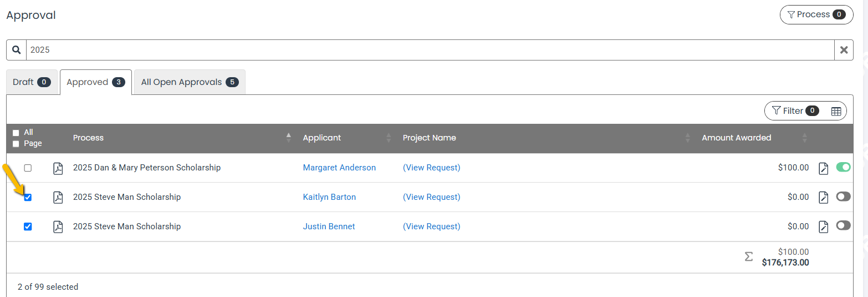
Task: Click the Process column header
Action: 88,138
